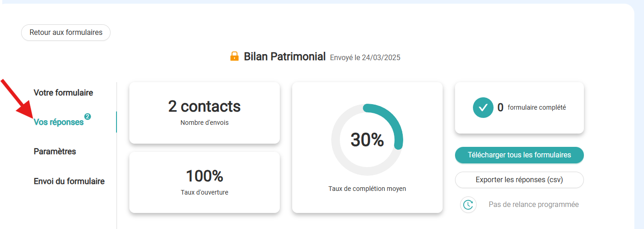Click the orange lock icon beside Bilan Patrimonial
This screenshot has height=229, width=644.
[x=234, y=56]
